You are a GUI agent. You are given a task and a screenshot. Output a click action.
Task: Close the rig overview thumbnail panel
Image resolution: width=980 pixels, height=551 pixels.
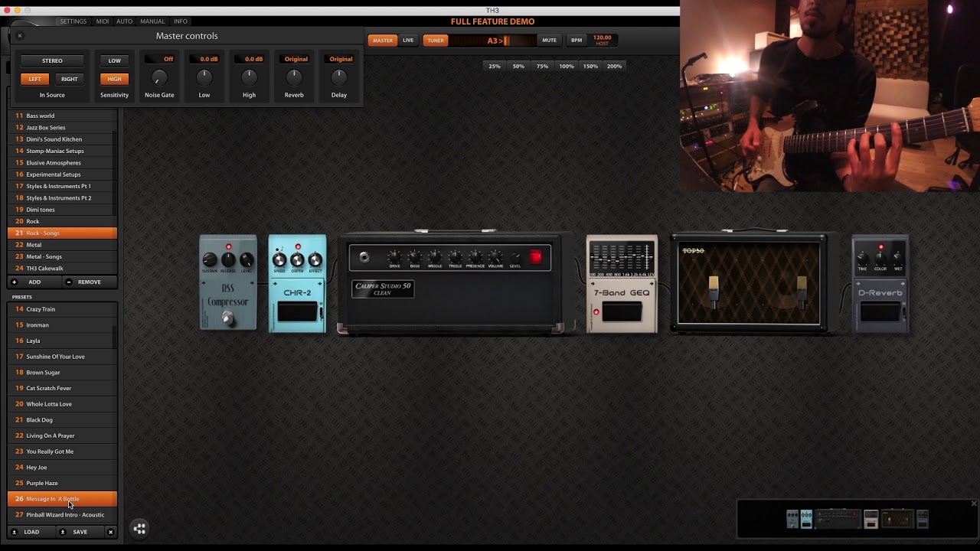pos(974,503)
